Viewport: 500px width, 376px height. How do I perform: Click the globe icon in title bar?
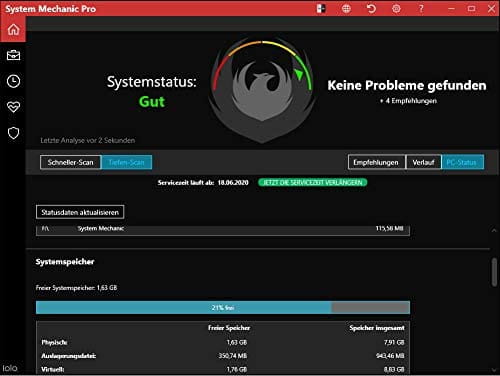pos(346,9)
